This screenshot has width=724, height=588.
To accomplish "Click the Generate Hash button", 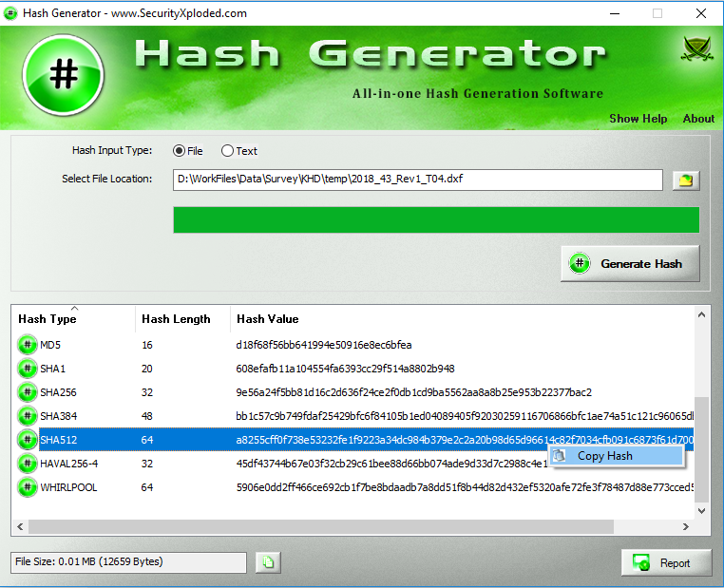I will coord(630,263).
